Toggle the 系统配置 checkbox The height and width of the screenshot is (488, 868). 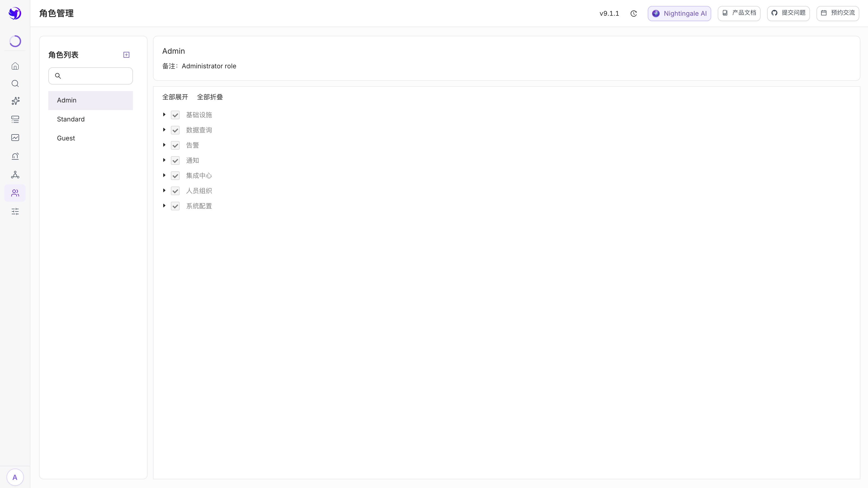(175, 206)
